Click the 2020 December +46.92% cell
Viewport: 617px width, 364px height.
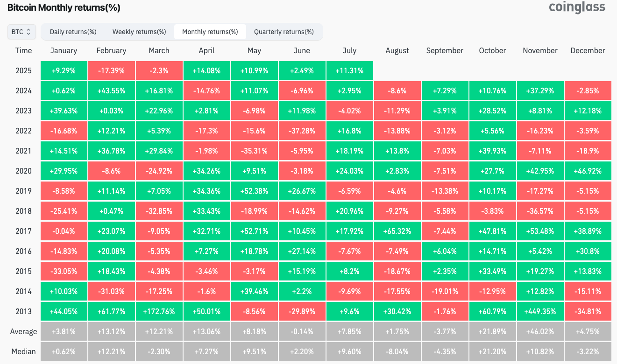[x=588, y=171]
